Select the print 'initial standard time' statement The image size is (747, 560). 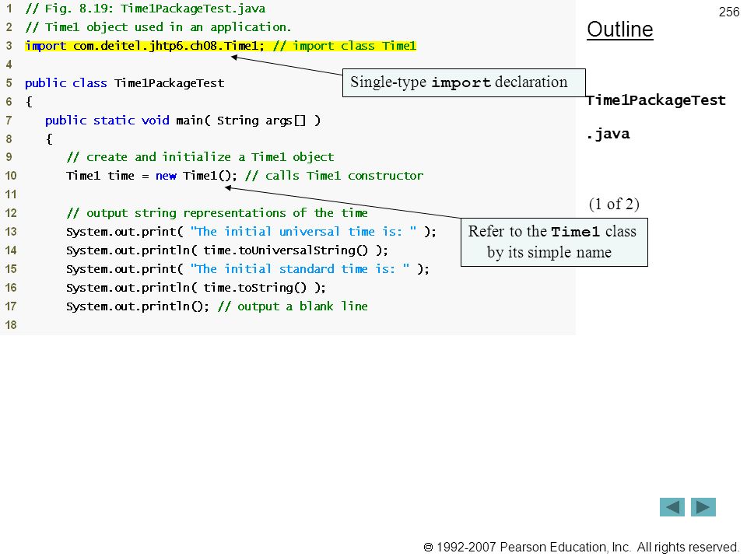(x=247, y=269)
